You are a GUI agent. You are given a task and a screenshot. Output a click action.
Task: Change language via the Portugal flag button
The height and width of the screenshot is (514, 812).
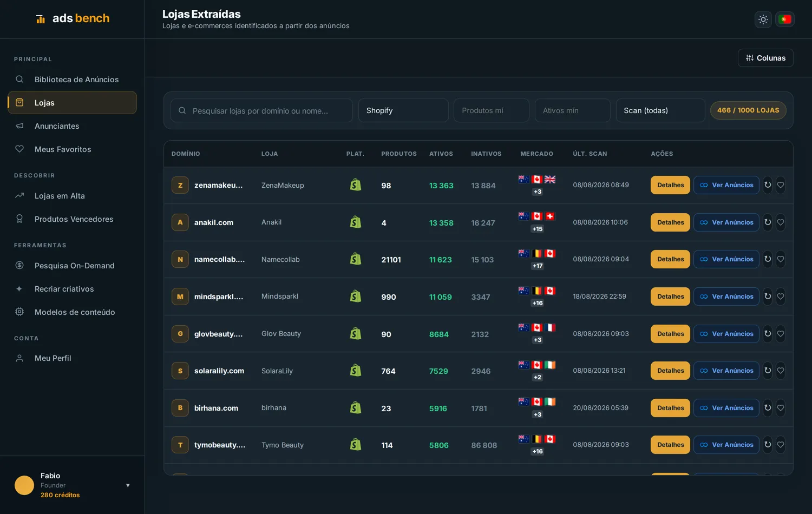click(785, 19)
